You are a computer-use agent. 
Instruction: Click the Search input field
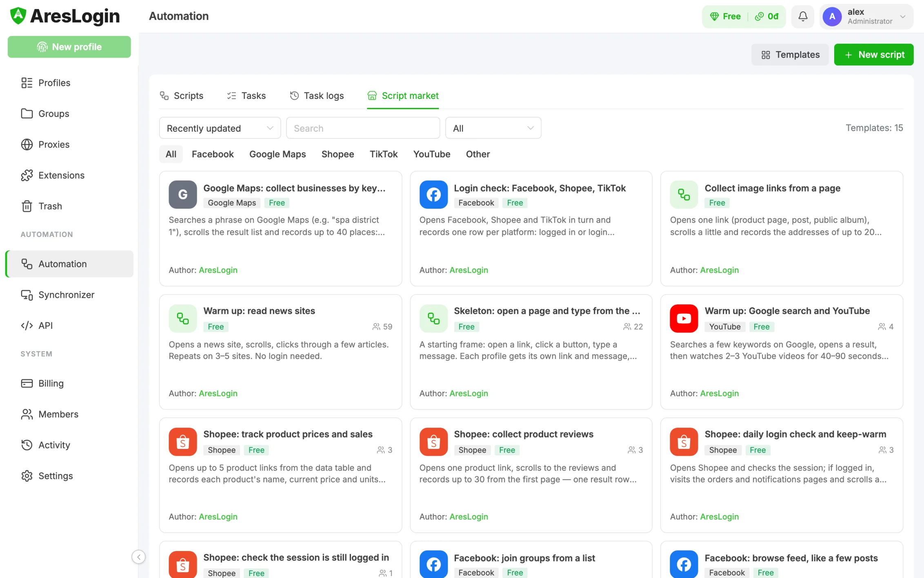[363, 128]
